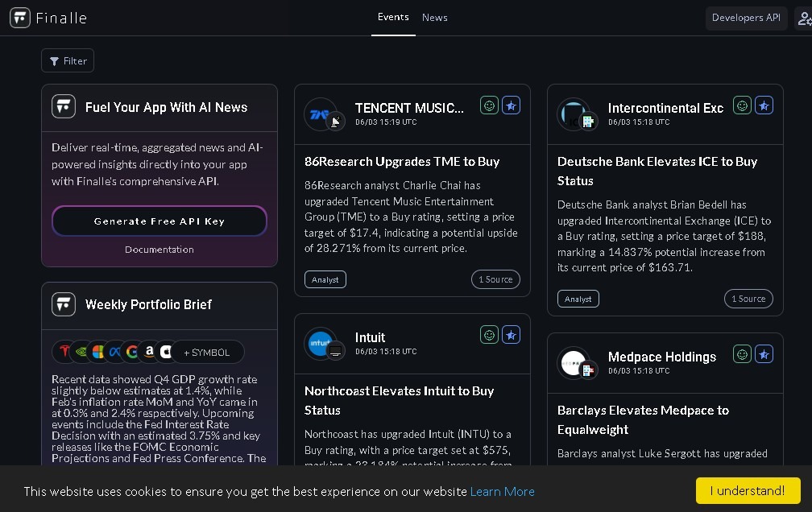Select the Google symbol in Portfolio Brief
812x512 pixels.
click(132, 352)
